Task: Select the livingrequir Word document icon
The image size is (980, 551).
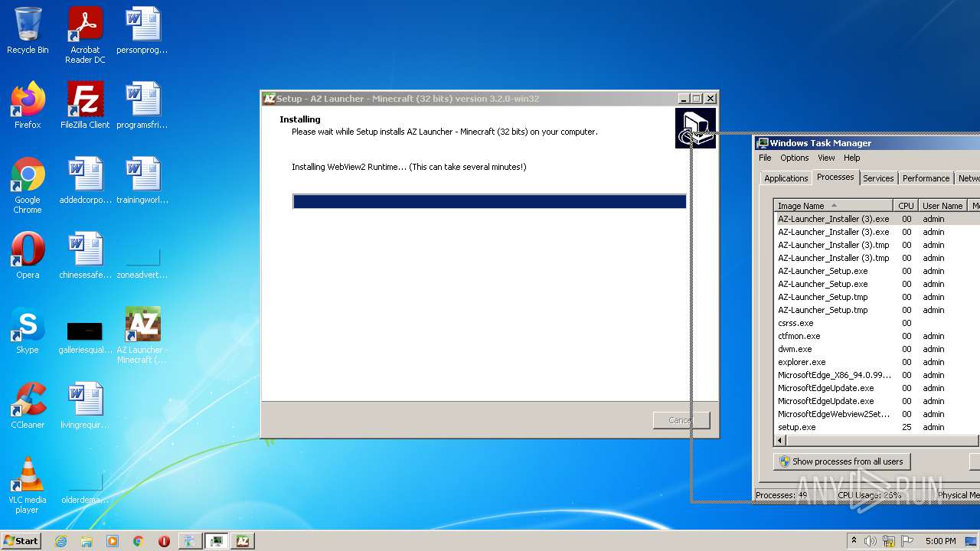Action: click(x=85, y=406)
